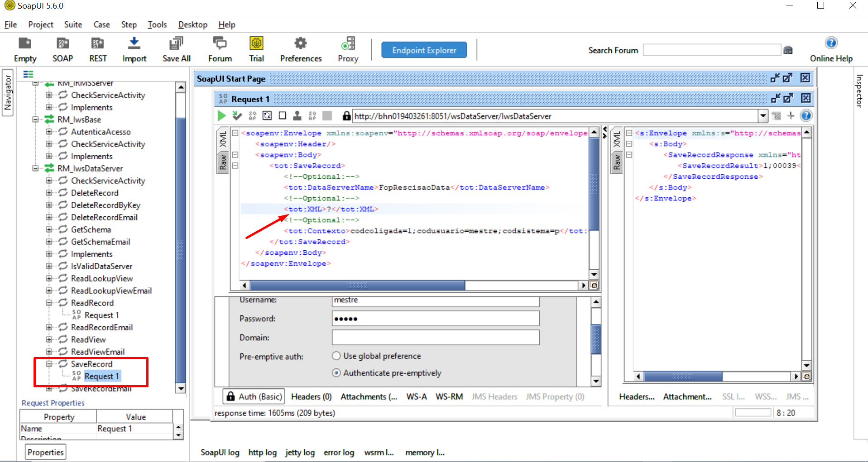Click the lock icon beside the endpoint URL

coord(346,116)
